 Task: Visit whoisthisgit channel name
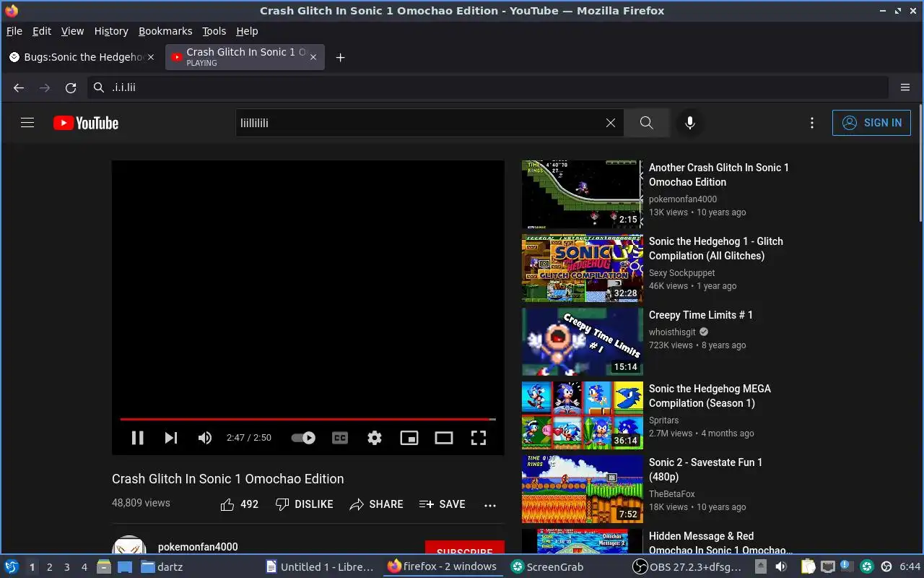click(x=672, y=332)
